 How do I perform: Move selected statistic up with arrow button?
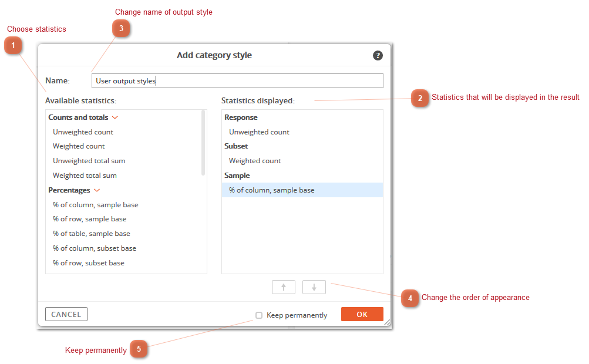[284, 287]
